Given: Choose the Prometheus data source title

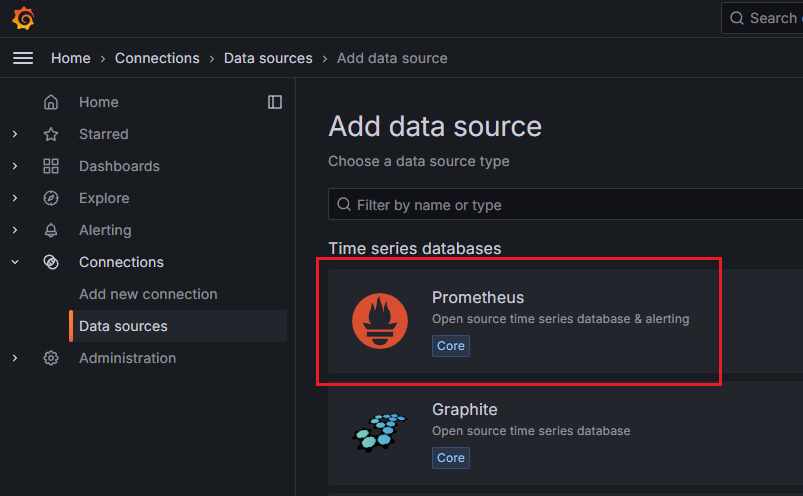Looking at the screenshot, I should click(x=478, y=297).
